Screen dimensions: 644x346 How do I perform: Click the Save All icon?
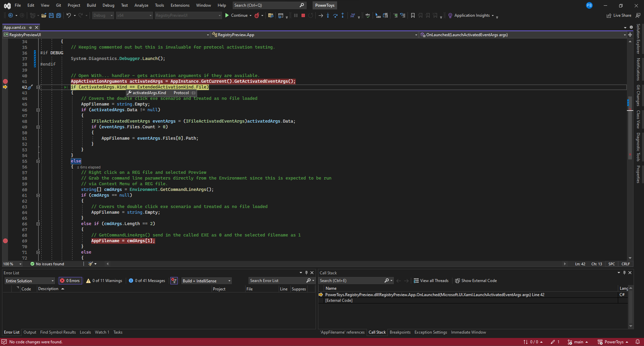(58, 15)
